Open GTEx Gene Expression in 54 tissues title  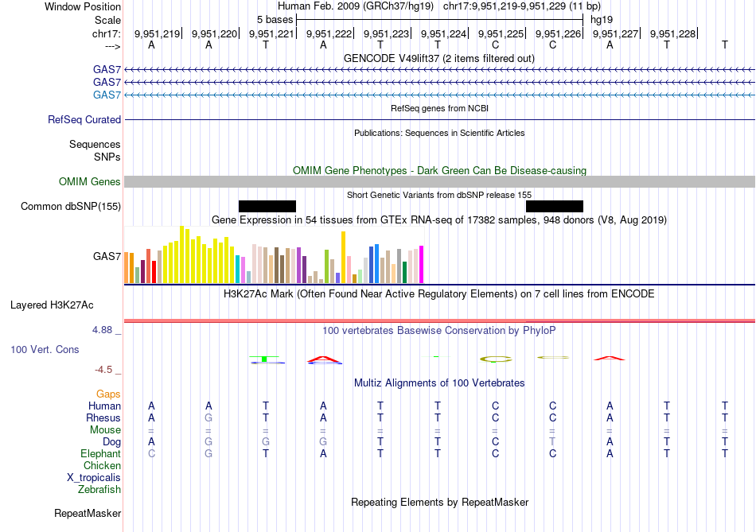coord(439,219)
